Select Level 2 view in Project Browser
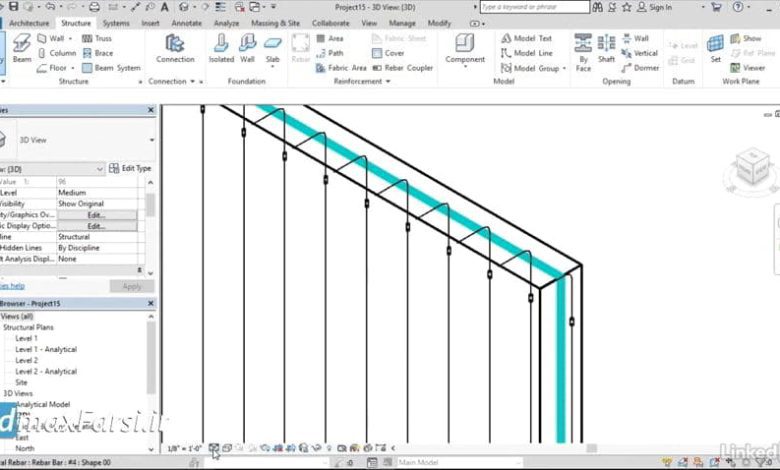The height and width of the screenshot is (470, 780). point(26,360)
